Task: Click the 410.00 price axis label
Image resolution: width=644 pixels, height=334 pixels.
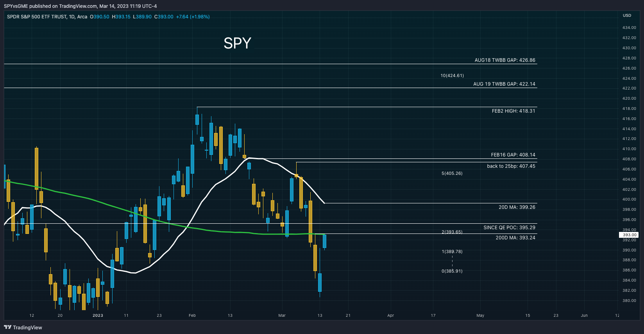Action: point(629,149)
